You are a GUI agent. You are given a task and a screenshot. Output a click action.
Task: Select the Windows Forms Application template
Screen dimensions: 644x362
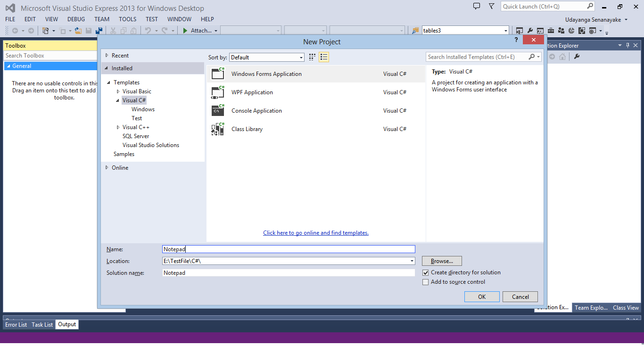coord(316,74)
